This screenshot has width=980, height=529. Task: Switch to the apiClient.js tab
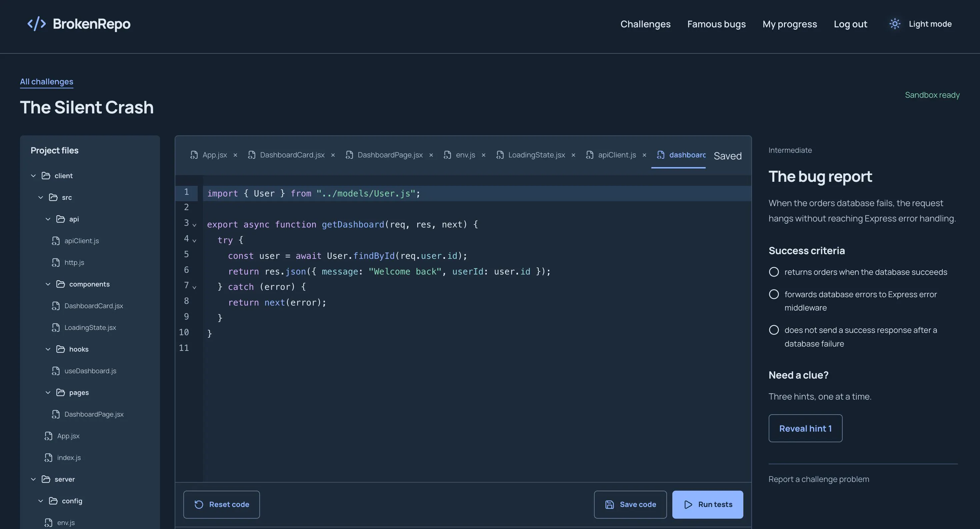point(617,155)
